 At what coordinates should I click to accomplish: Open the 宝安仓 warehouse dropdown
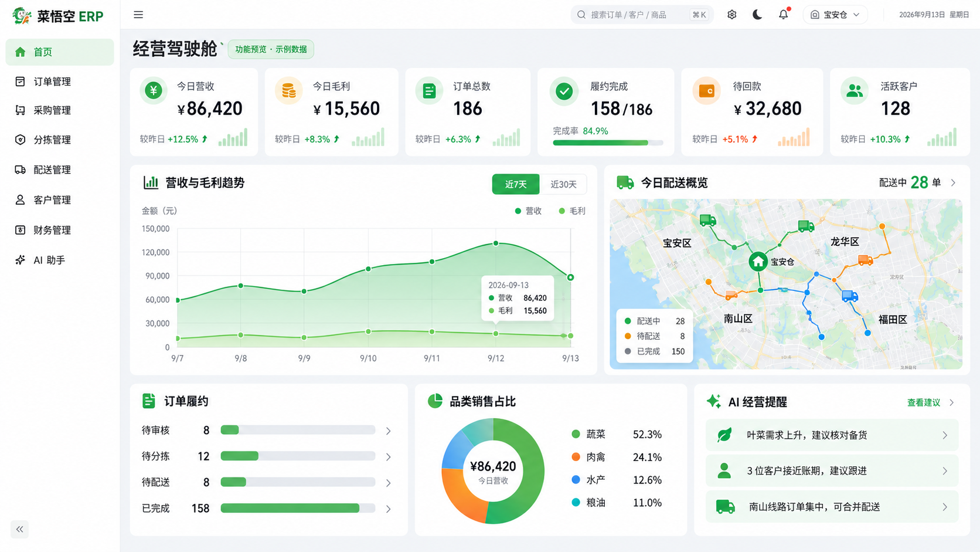835,15
